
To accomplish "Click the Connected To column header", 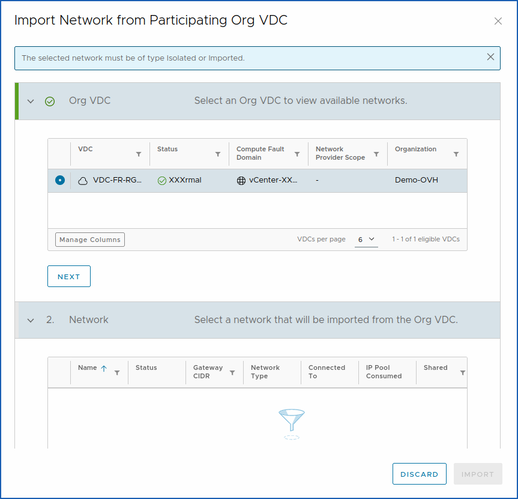I will click(x=327, y=372).
